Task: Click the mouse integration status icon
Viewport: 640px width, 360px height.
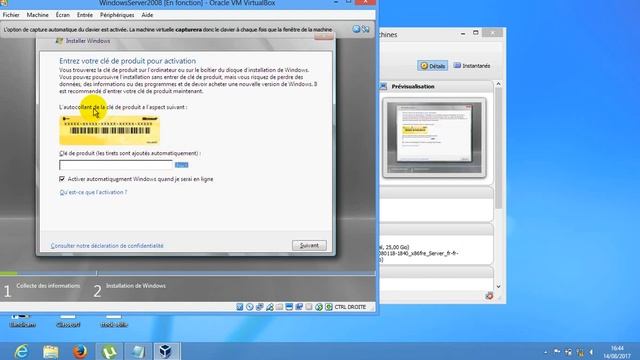Action: pyautogui.click(x=319, y=307)
